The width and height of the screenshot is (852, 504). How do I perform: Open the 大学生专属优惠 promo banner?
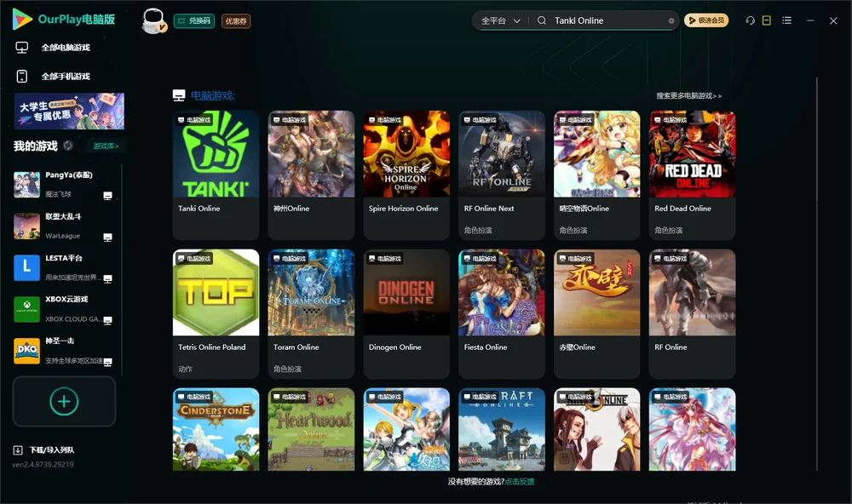pos(69,112)
